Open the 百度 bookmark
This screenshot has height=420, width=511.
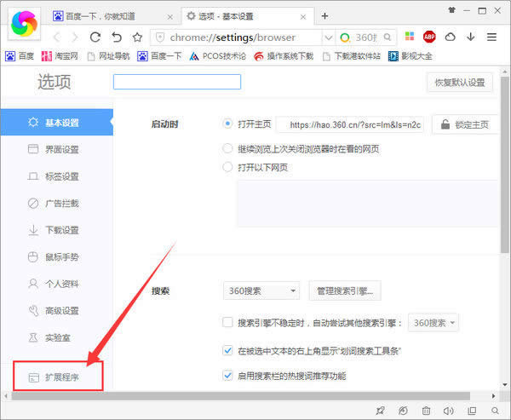pos(20,56)
